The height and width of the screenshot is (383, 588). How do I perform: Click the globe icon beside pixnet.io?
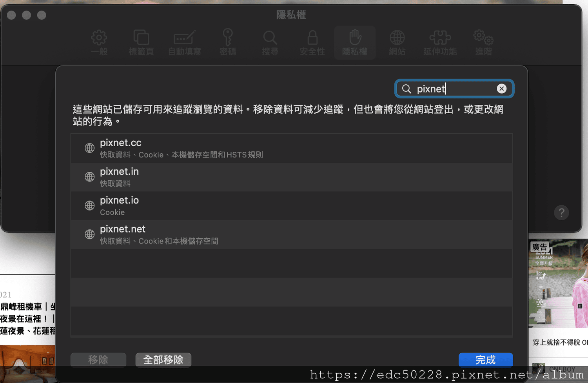(90, 205)
